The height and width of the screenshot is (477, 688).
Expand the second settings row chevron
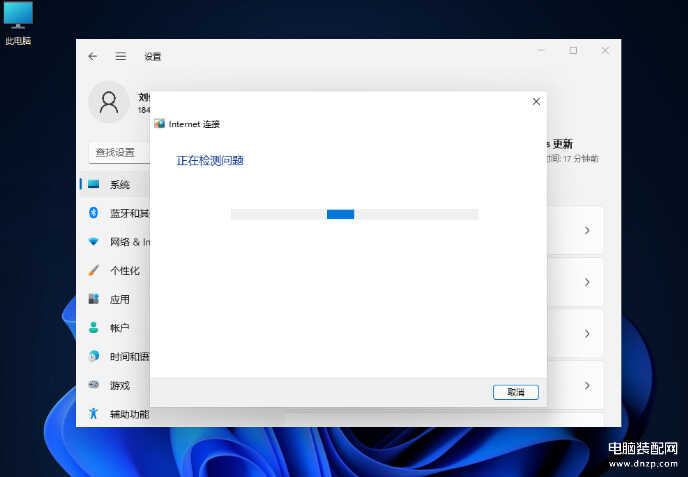click(587, 282)
